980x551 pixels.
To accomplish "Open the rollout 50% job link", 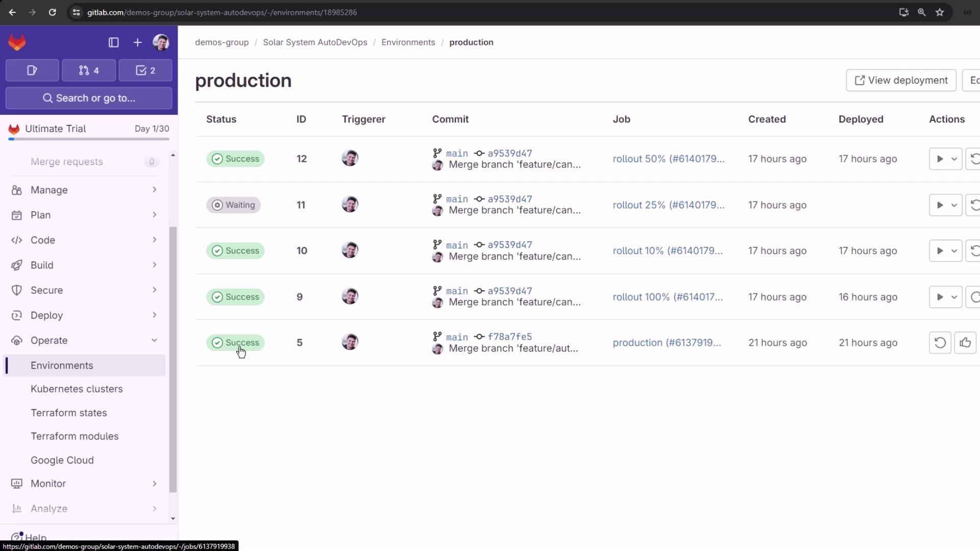I will [x=668, y=159].
